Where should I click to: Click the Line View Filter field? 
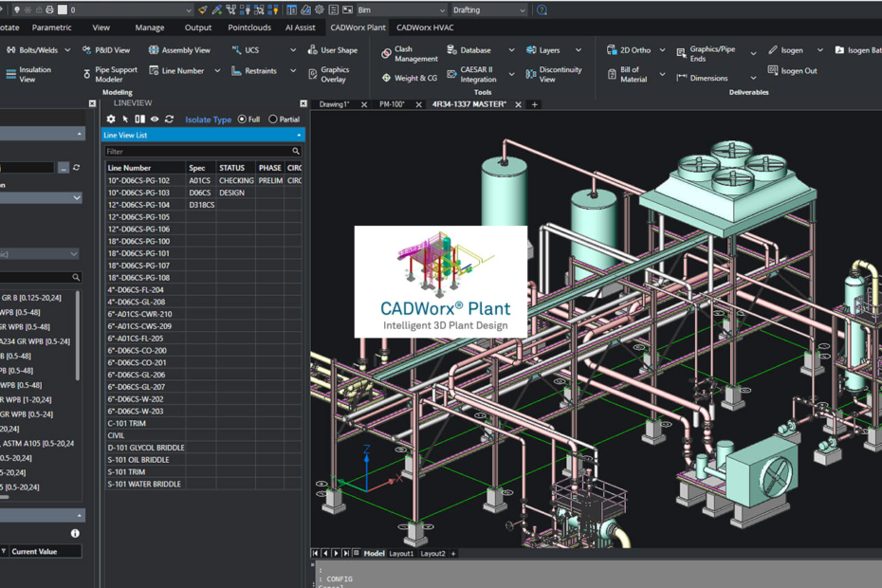coord(203,152)
